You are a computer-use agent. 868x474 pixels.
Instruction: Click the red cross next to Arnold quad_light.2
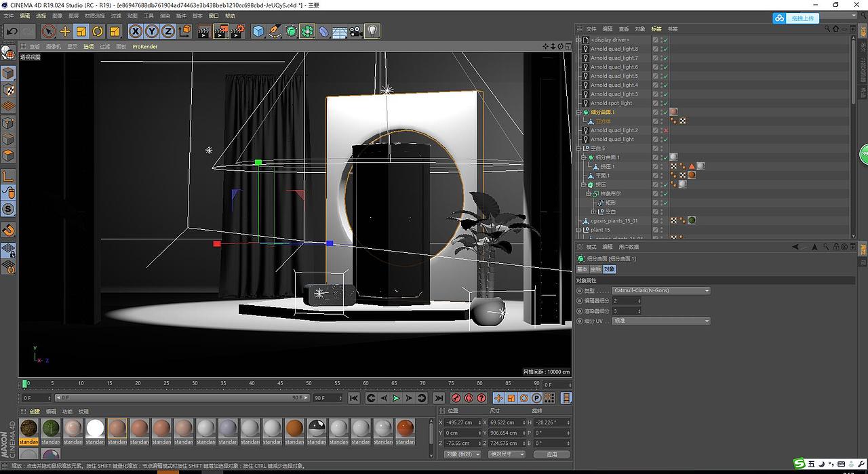coord(665,130)
